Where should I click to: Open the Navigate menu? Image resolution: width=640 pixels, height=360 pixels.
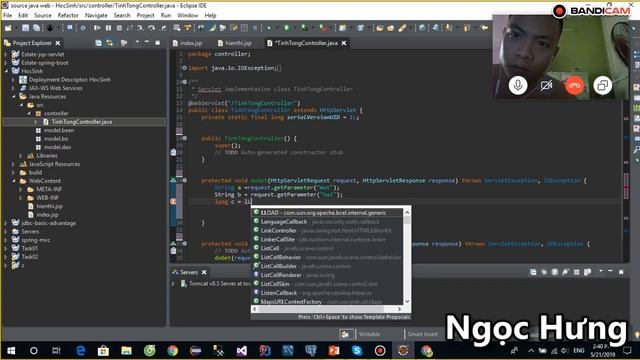click(x=96, y=16)
